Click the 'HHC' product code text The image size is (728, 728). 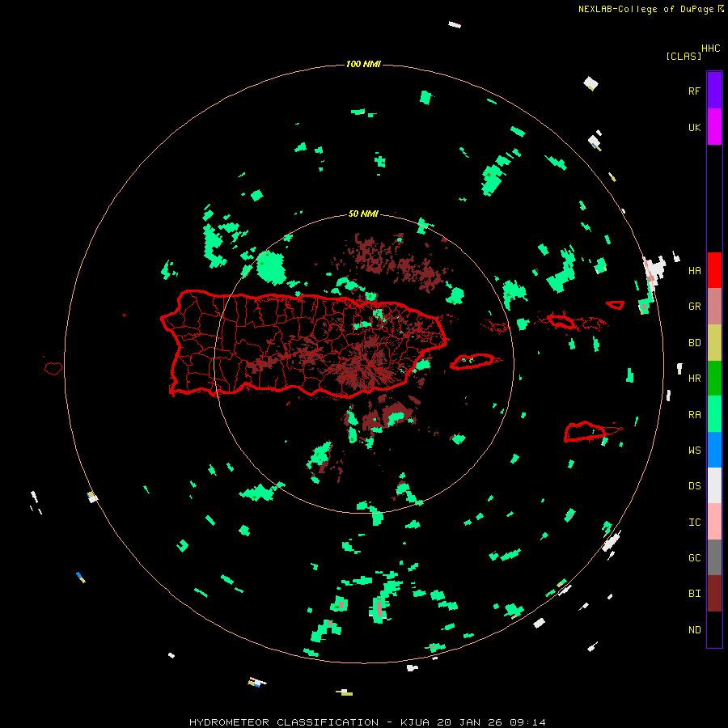tap(710, 49)
